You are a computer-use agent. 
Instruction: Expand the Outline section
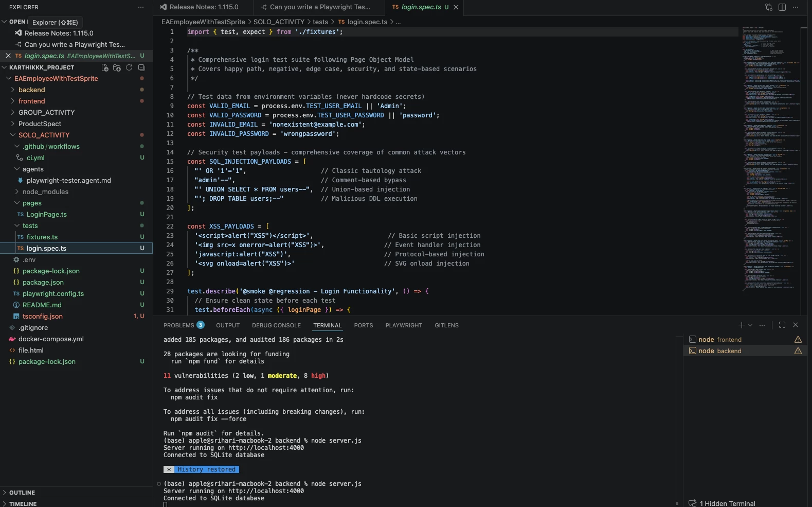pyautogui.click(x=22, y=493)
